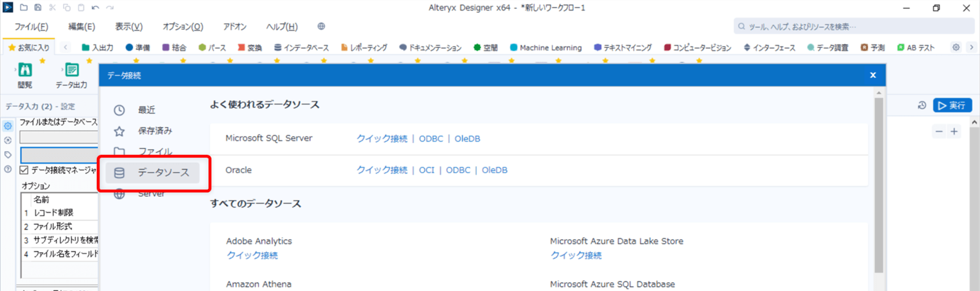This screenshot has width=980, height=291.
Task: Click the navigation circle icon in the side panel
Action: (8, 140)
